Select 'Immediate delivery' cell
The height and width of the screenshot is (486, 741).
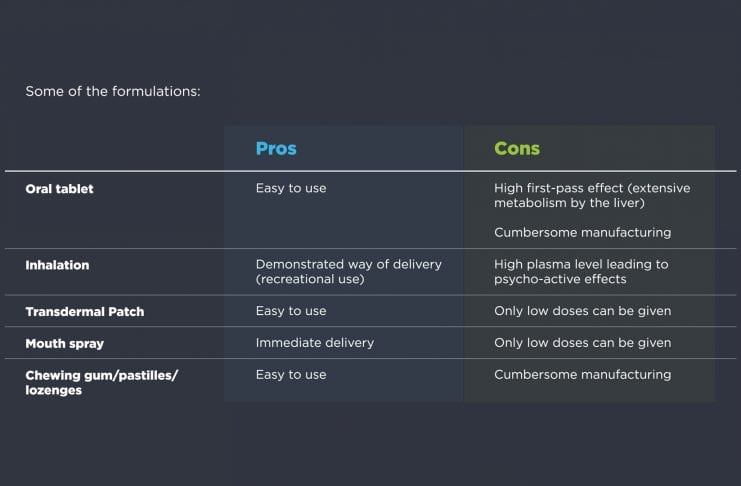click(x=314, y=342)
